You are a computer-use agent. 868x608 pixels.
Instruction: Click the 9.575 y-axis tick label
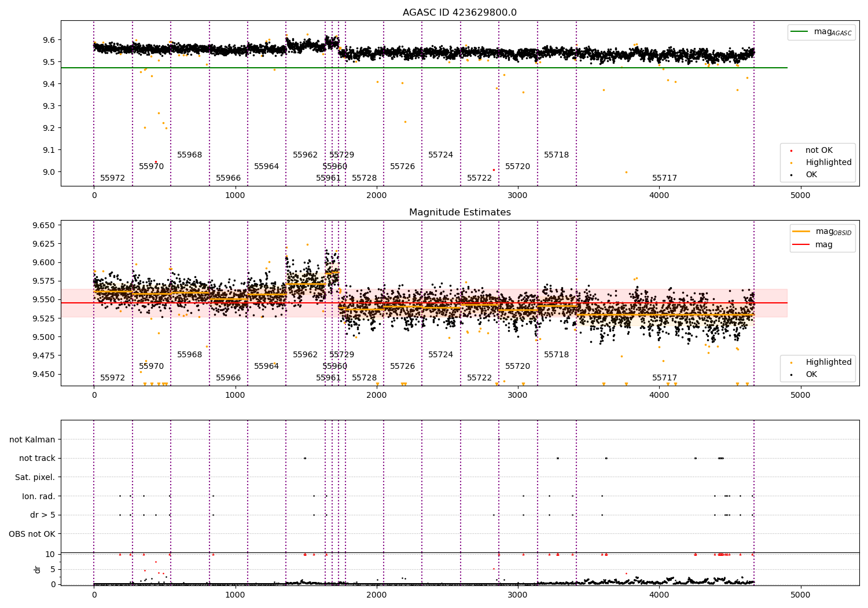pos(44,281)
